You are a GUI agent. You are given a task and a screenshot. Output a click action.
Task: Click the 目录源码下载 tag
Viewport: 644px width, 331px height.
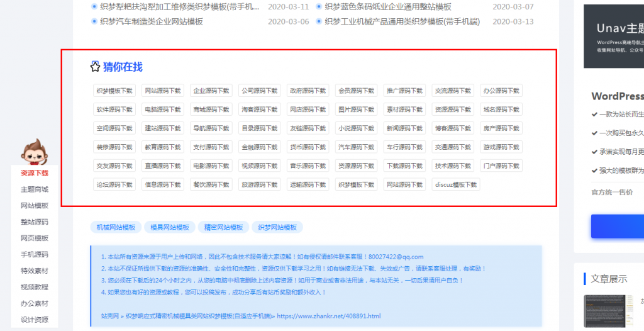260,128
